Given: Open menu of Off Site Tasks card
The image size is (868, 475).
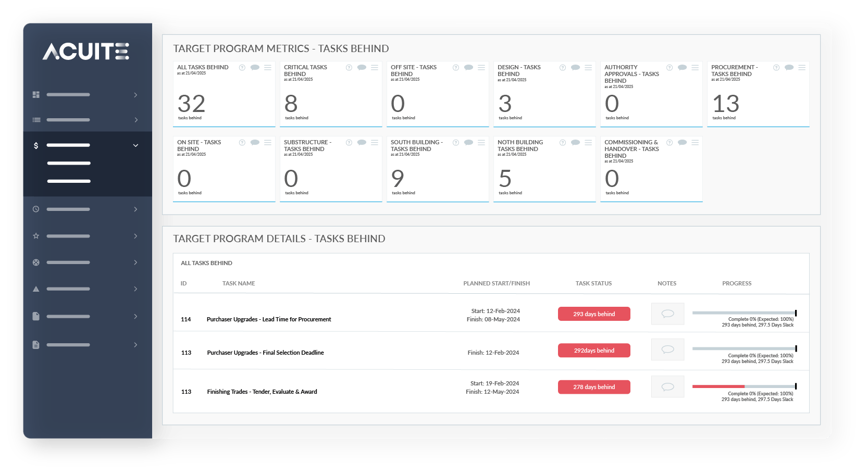Looking at the screenshot, I should (x=481, y=68).
